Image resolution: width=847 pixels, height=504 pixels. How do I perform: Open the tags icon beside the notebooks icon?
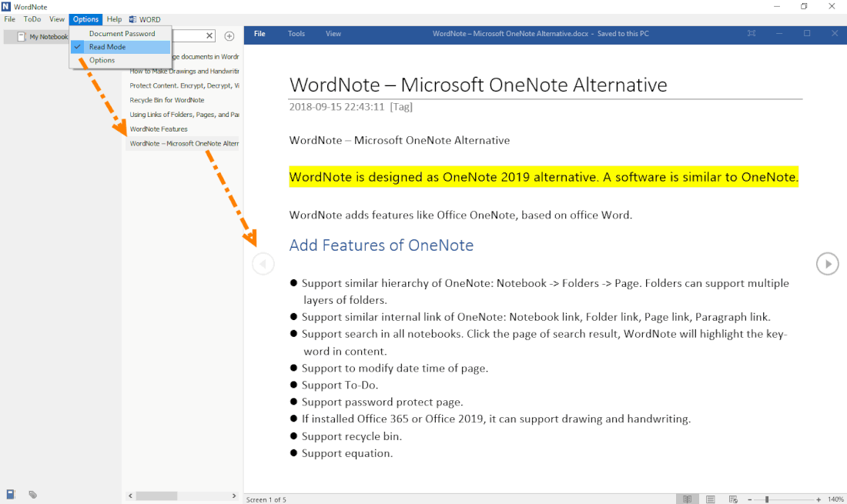click(x=33, y=494)
